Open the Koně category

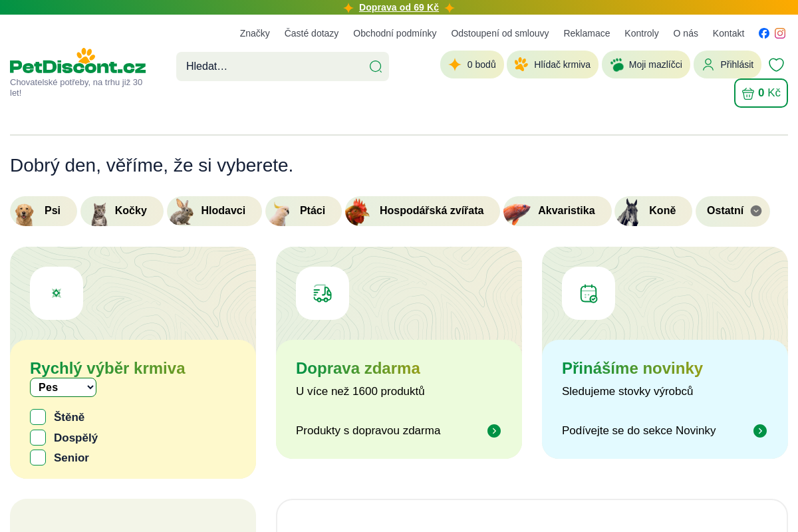pyautogui.click(x=653, y=211)
